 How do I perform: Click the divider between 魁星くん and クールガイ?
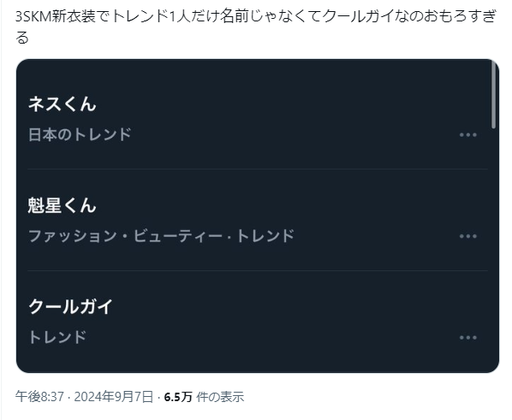pos(258,270)
